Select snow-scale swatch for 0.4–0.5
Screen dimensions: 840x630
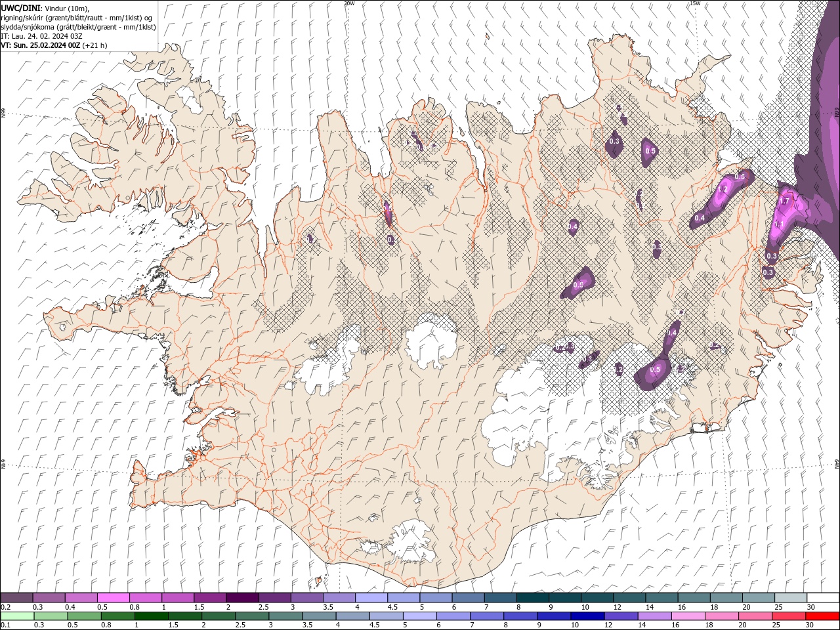point(81,598)
